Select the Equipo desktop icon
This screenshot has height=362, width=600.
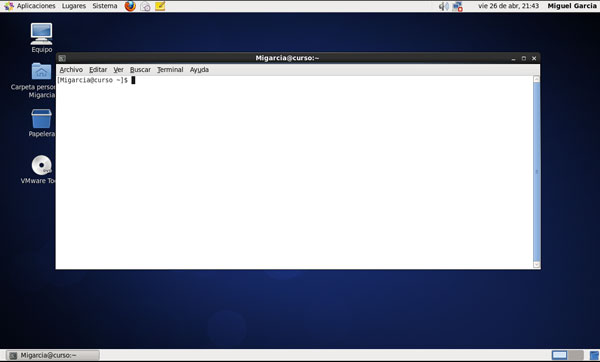(x=41, y=38)
